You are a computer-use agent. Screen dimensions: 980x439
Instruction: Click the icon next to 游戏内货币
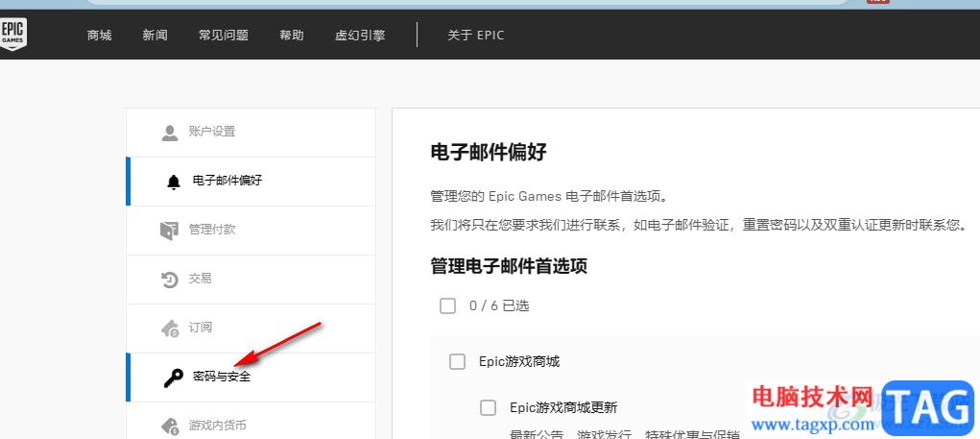(169, 426)
